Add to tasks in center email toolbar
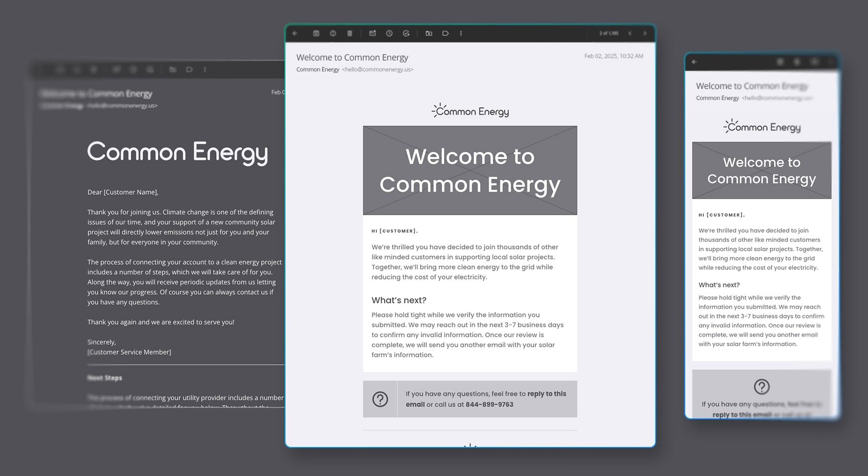This screenshot has width=868, height=476. (406, 33)
